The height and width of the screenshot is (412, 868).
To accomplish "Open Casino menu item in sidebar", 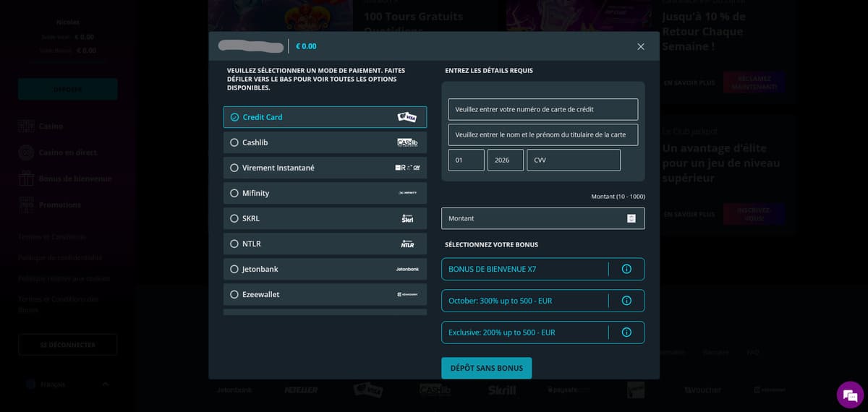I will 51,126.
